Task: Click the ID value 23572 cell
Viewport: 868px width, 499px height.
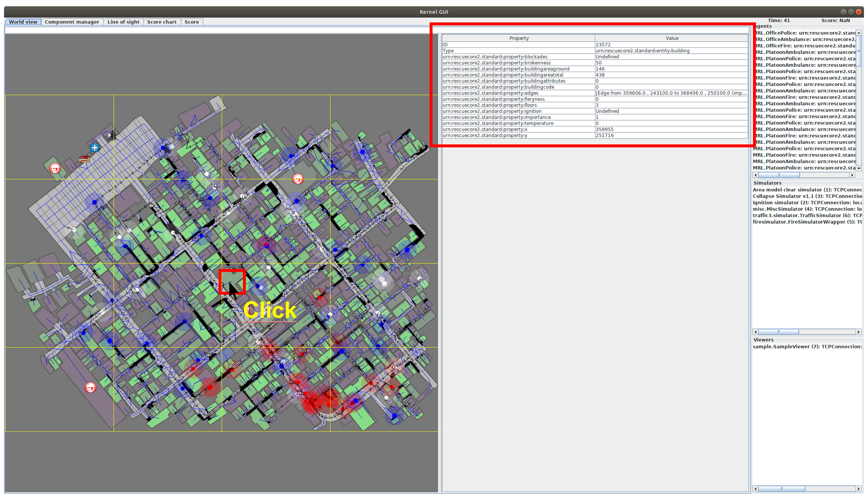Action: (672, 44)
